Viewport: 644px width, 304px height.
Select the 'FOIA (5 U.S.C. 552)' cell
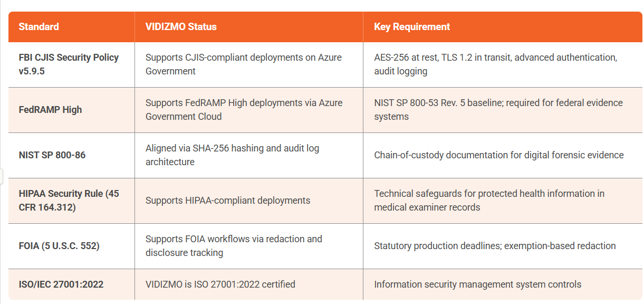point(71,246)
